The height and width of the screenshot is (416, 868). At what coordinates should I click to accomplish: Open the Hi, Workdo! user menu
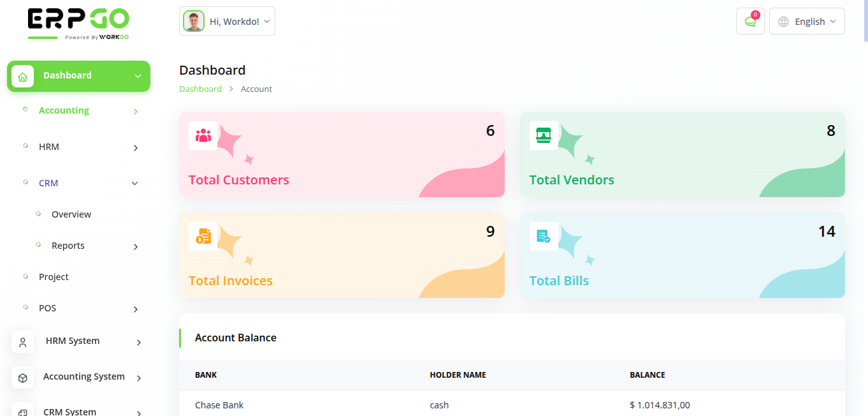point(234,21)
